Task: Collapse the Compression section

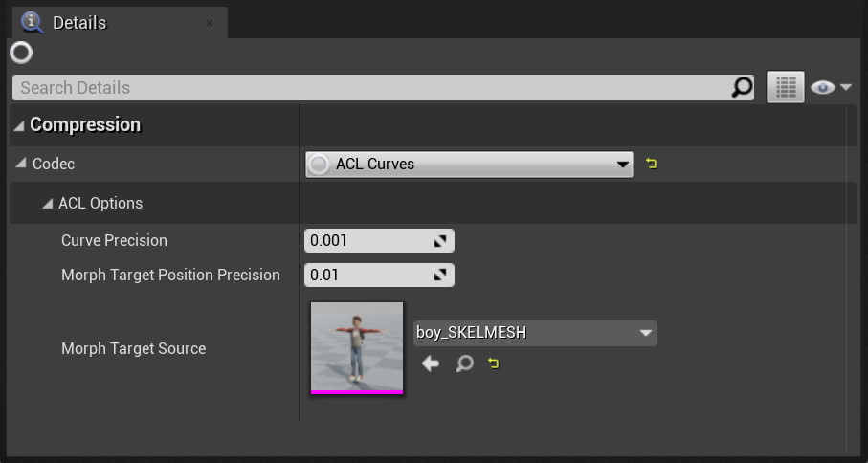Action: tap(19, 126)
